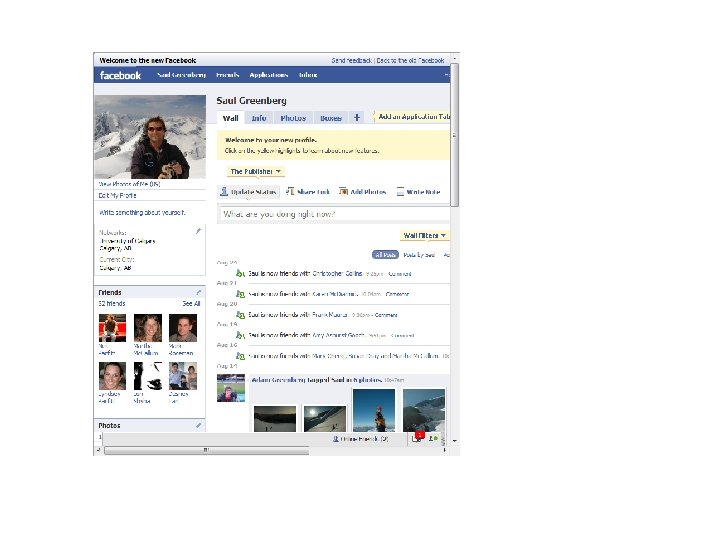Open Applications in top navigation bar
Viewport: 720px width, 540px height.
click(x=269, y=75)
